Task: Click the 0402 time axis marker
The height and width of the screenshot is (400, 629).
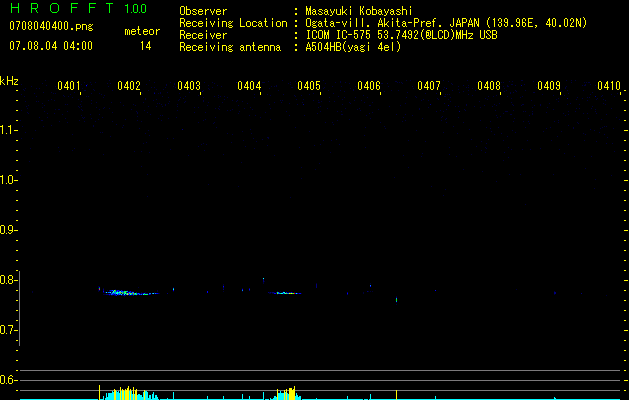Action: pos(129,86)
